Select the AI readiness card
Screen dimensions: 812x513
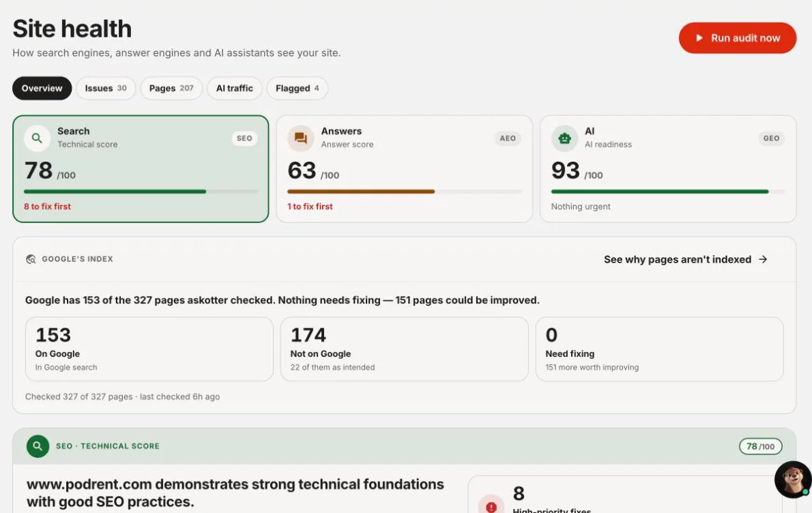click(668, 168)
